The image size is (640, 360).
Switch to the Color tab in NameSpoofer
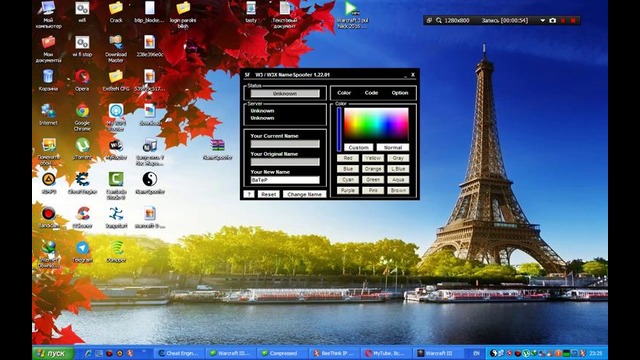(344, 93)
